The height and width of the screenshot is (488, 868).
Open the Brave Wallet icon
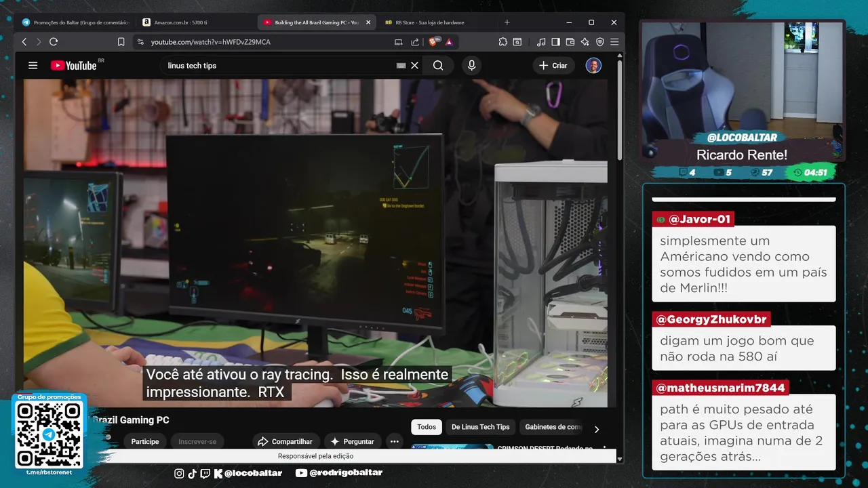(x=570, y=42)
